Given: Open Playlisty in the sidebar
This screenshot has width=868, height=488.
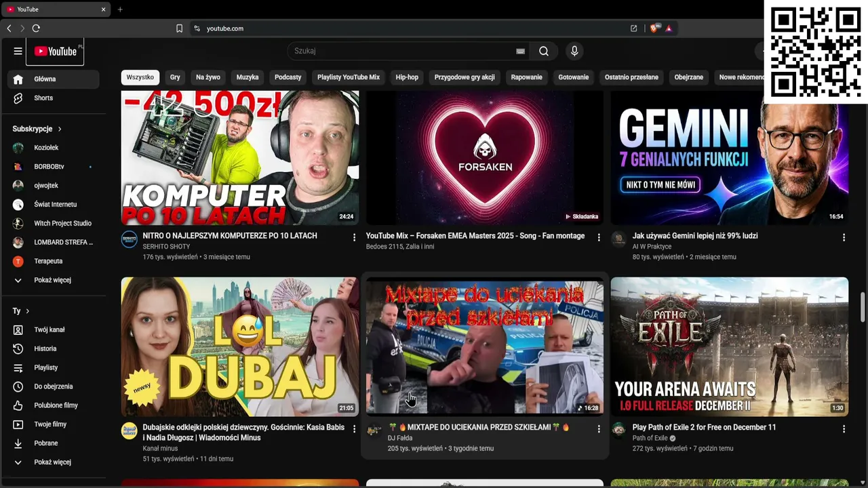Looking at the screenshot, I should 54,367.
